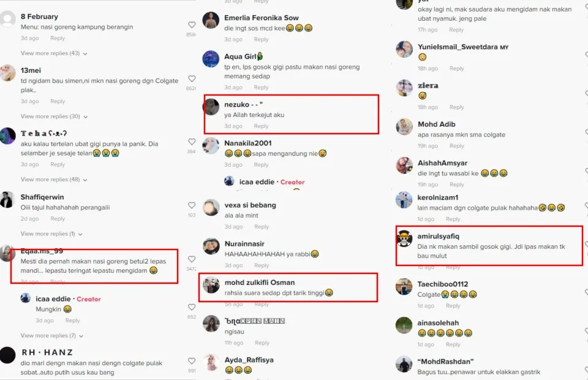
Task: Like icaa eddie's Mungkin reply heart
Action: 192,307
